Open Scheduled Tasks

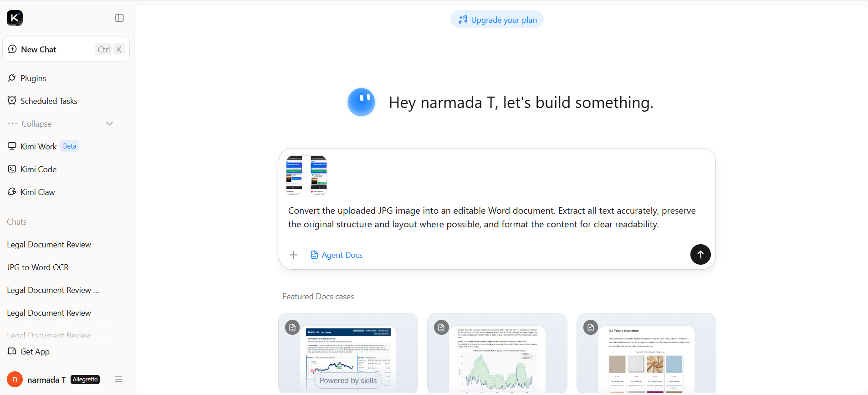[49, 101]
